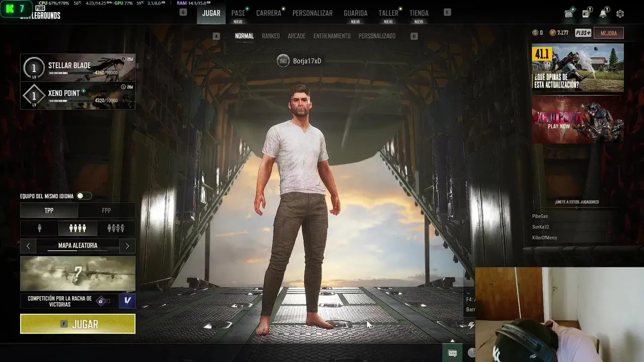Viewport: 644px width, 362px height.
Task: Switch to PERSONALIZADO match mode
Action: pos(377,36)
